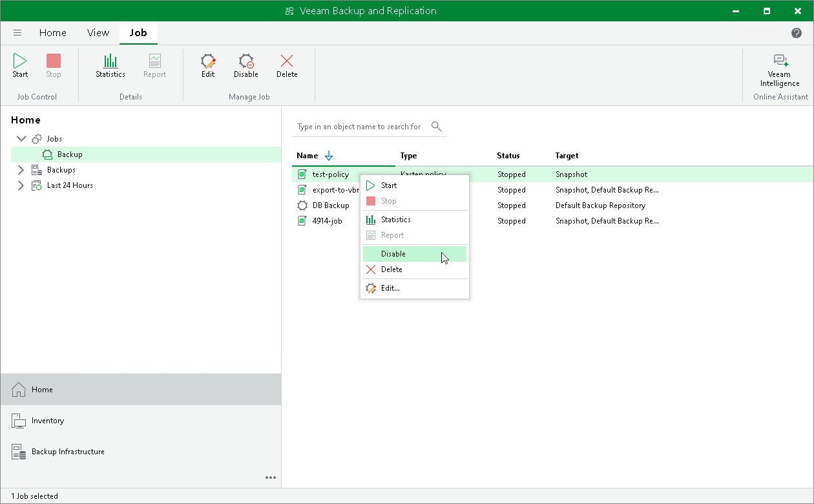Select the Backup tree item
The width and height of the screenshot is (814, 504).
(x=146, y=154)
